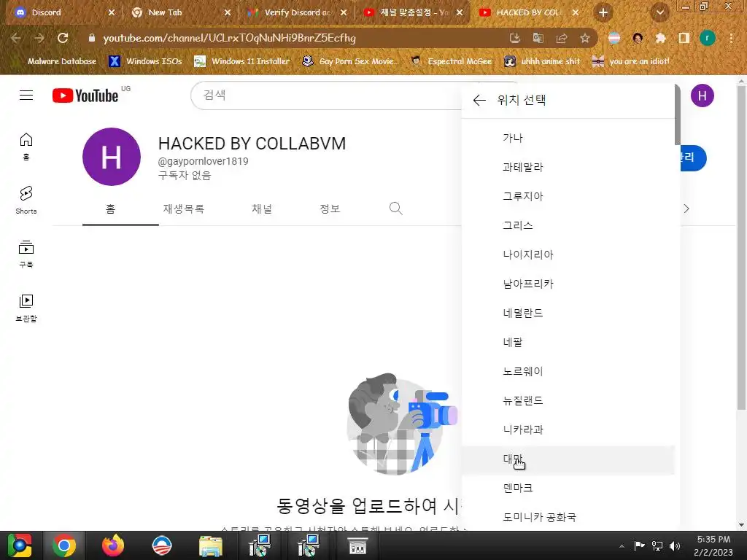Viewport: 747px width, 560px height.
Task: Click the volume speaker tray icon
Action: tap(675, 545)
